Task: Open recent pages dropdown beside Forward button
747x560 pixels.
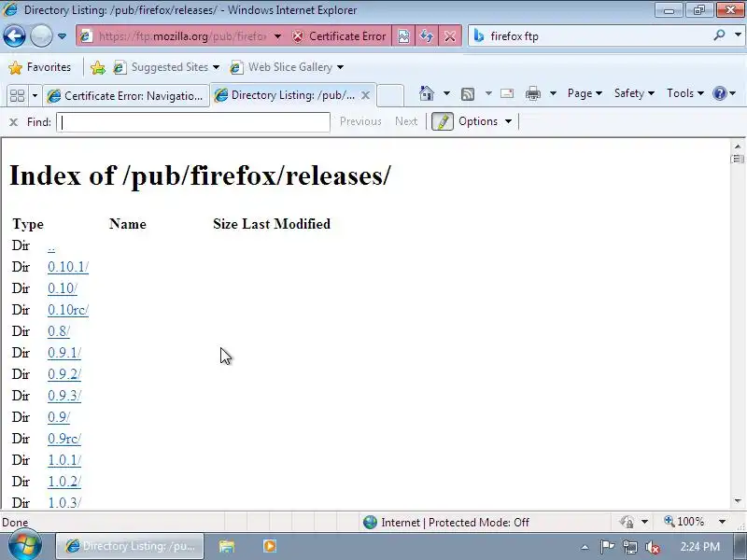Action: [62, 36]
